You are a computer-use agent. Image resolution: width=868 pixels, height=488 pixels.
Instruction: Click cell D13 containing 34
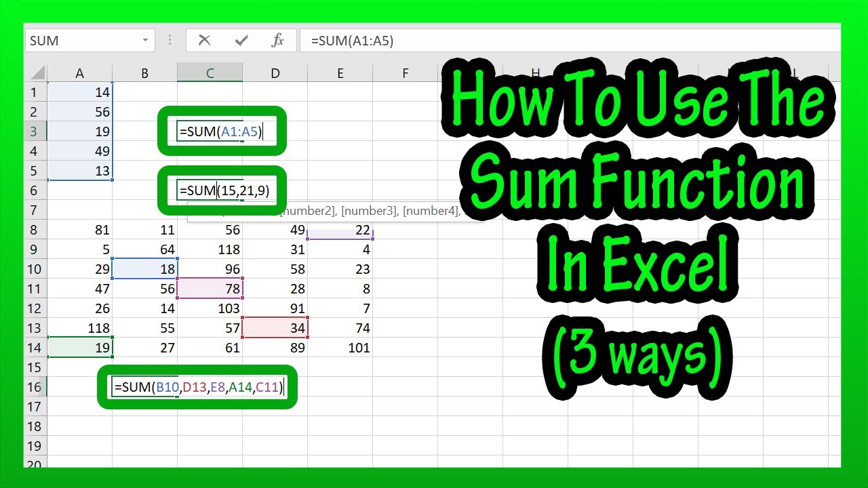pos(275,328)
